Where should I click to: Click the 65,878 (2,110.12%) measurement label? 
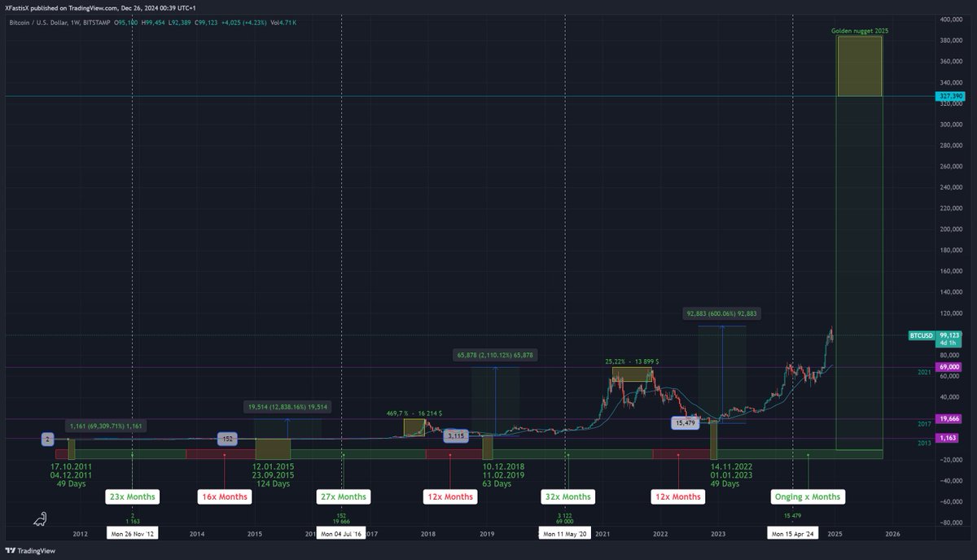495,355
